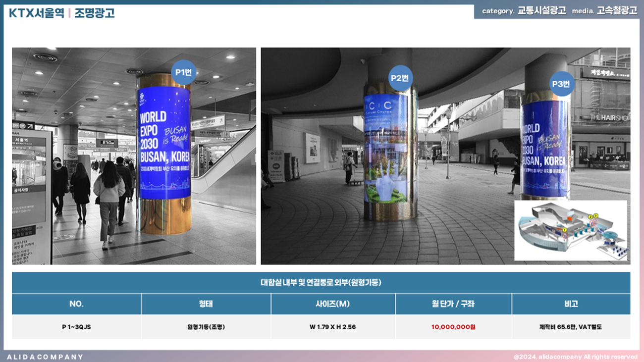Click the ALIDACOMPANY footer logo text

45,357
